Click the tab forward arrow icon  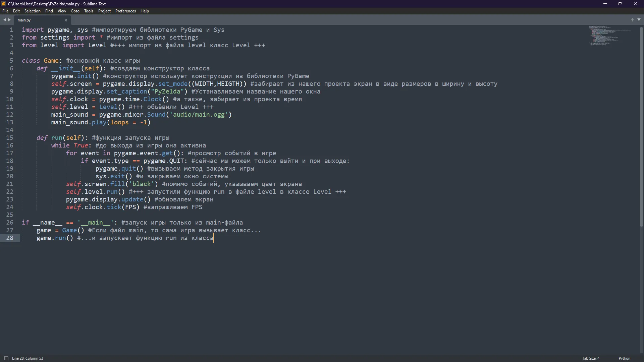click(x=9, y=20)
